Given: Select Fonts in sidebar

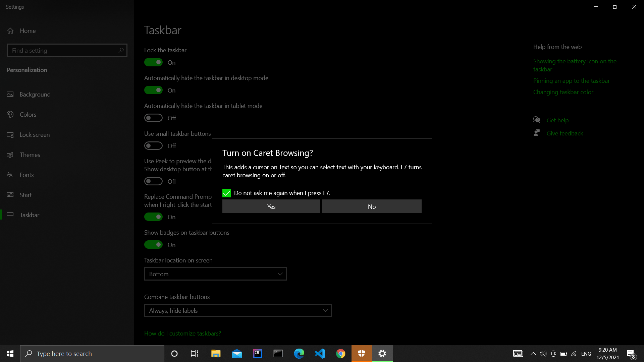Looking at the screenshot, I should 67,175.
